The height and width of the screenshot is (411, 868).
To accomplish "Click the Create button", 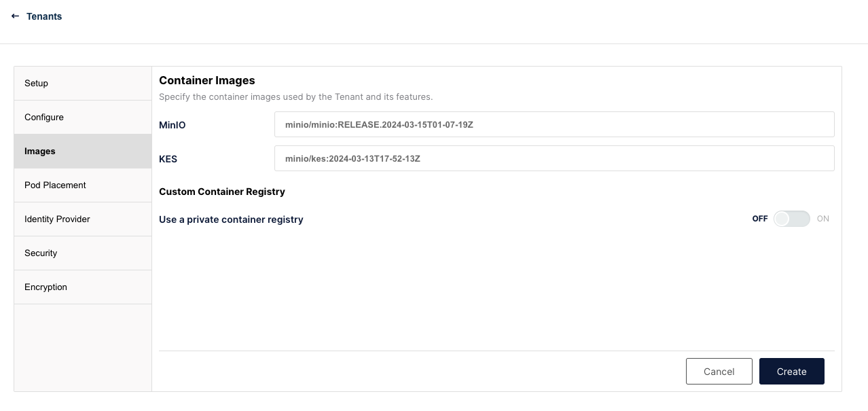I will [x=792, y=372].
